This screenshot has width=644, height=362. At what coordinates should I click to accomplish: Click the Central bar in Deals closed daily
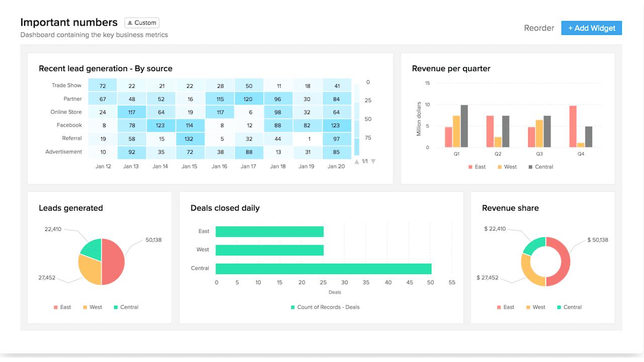324,268
